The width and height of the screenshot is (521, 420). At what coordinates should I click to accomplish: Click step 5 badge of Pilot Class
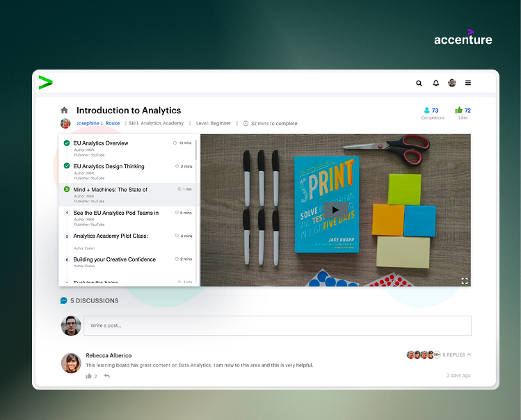[67, 236]
